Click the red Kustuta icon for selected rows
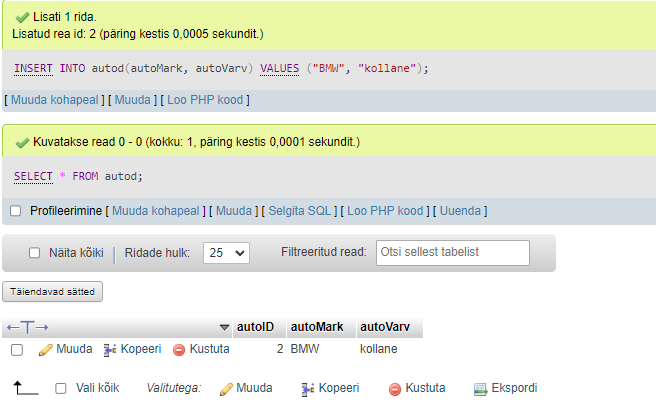656x407 pixels. [395, 389]
